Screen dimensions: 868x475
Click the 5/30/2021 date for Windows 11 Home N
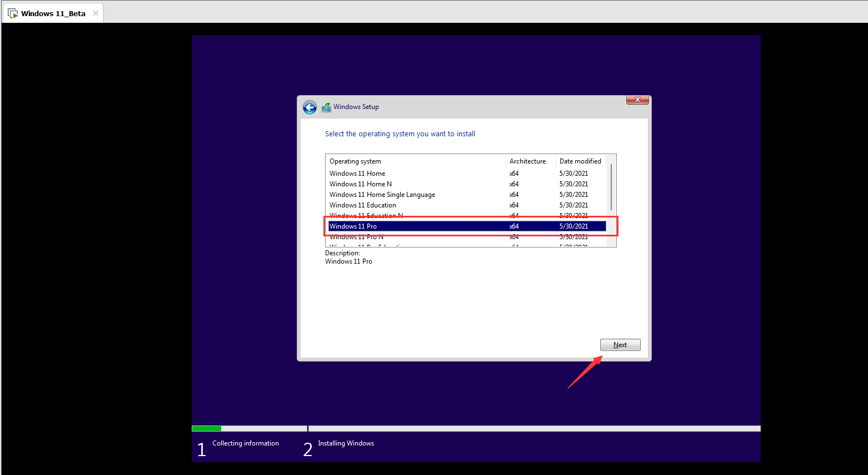pyautogui.click(x=573, y=184)
